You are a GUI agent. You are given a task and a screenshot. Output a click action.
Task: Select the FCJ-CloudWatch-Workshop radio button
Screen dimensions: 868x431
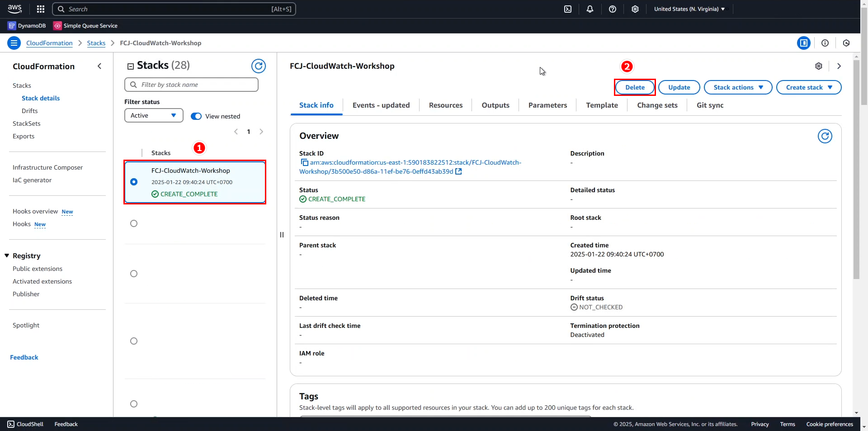point(134,182)
